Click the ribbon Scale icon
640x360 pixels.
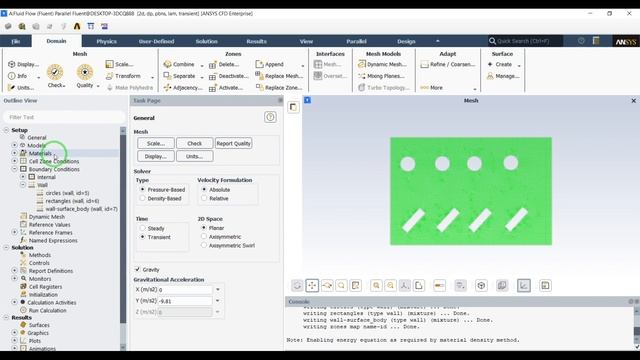click(x=109, y=64)
